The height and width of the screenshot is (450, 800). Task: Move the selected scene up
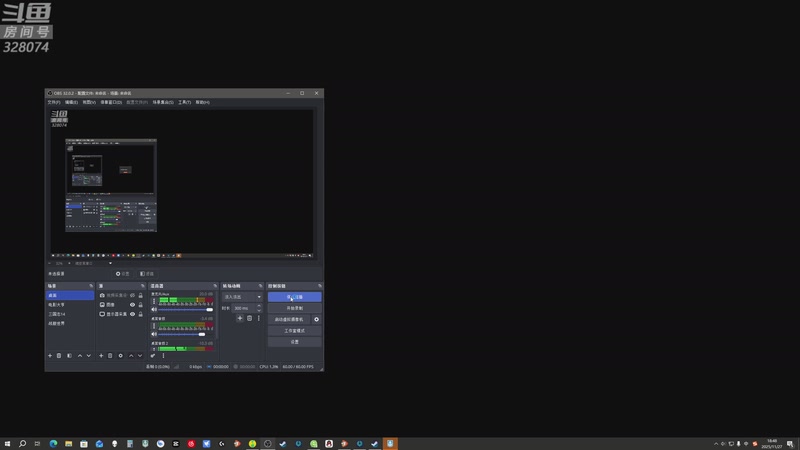click(80, 356)
